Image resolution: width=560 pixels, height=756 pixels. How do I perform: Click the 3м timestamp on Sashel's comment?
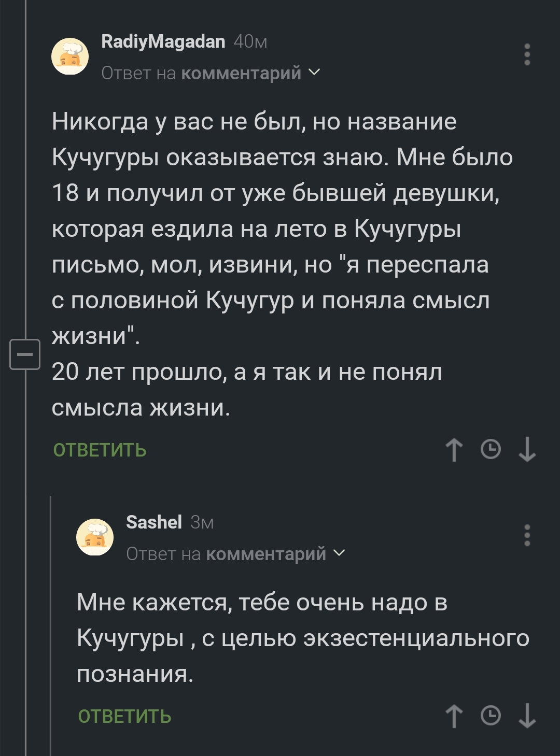click(202, 522)
